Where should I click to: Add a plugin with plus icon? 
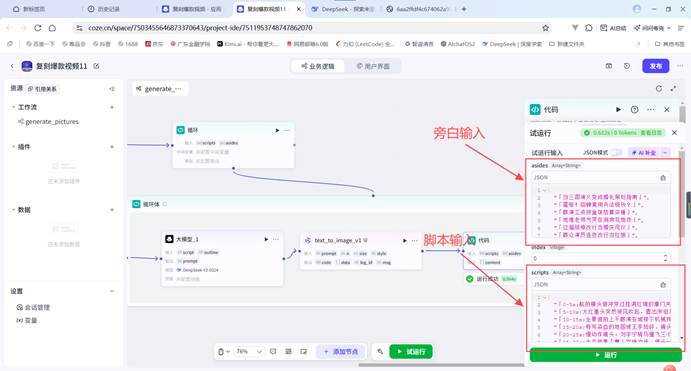point(112,147)
